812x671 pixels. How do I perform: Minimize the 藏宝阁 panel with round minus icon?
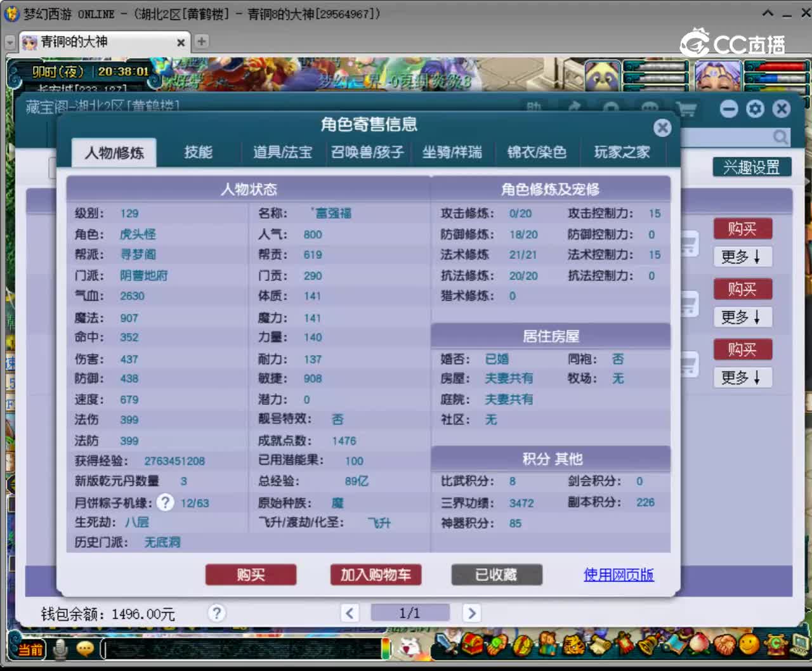(x=729, y=109)
